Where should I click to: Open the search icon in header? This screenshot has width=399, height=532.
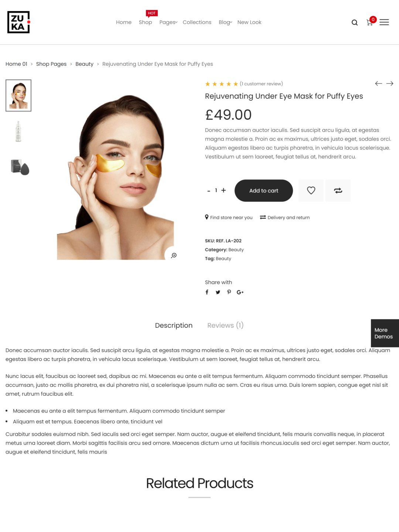355,23
